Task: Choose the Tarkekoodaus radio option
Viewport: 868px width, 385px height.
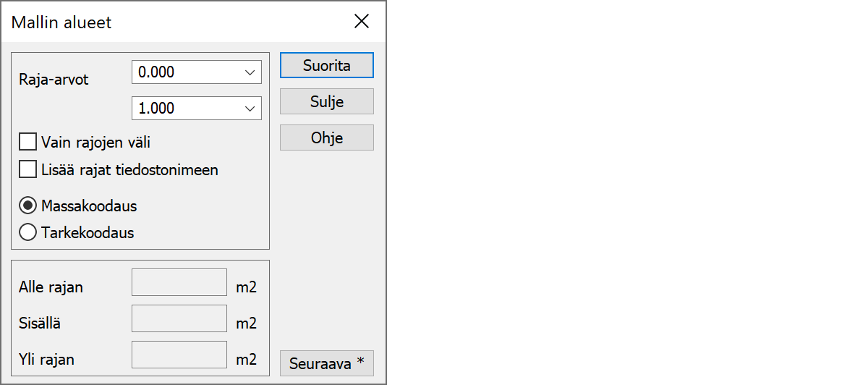Action: (x=28, y=233)
